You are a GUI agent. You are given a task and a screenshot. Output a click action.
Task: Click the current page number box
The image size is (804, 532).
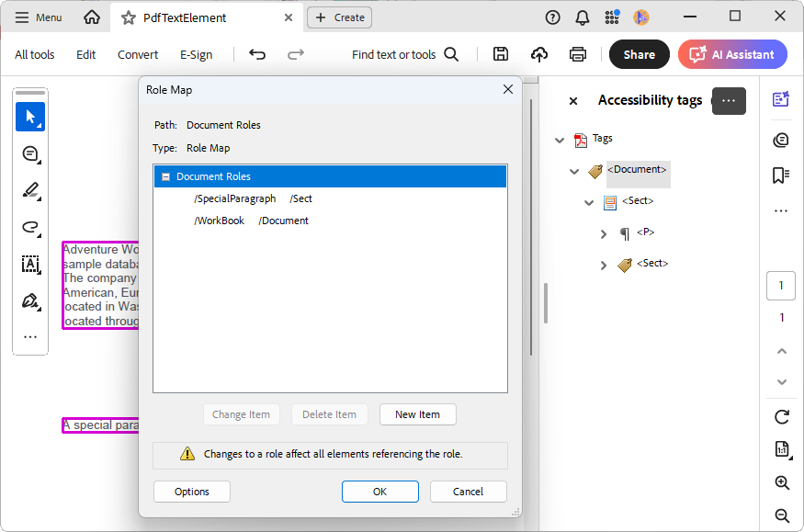point(781,286)
